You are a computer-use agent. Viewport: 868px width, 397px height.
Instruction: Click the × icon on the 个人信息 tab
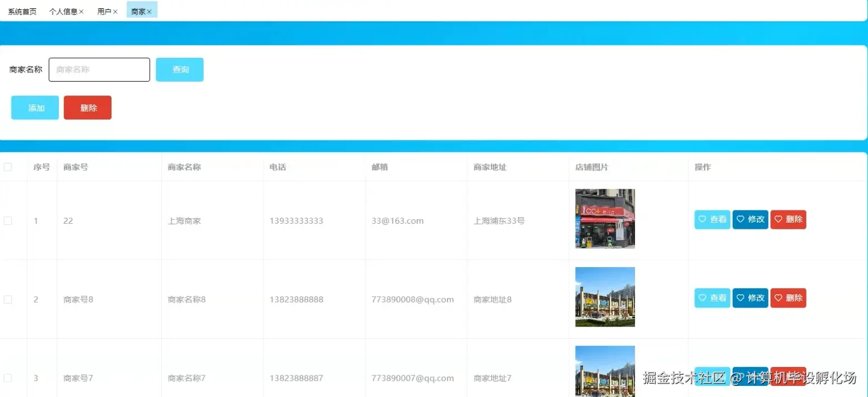click(82, 11)
